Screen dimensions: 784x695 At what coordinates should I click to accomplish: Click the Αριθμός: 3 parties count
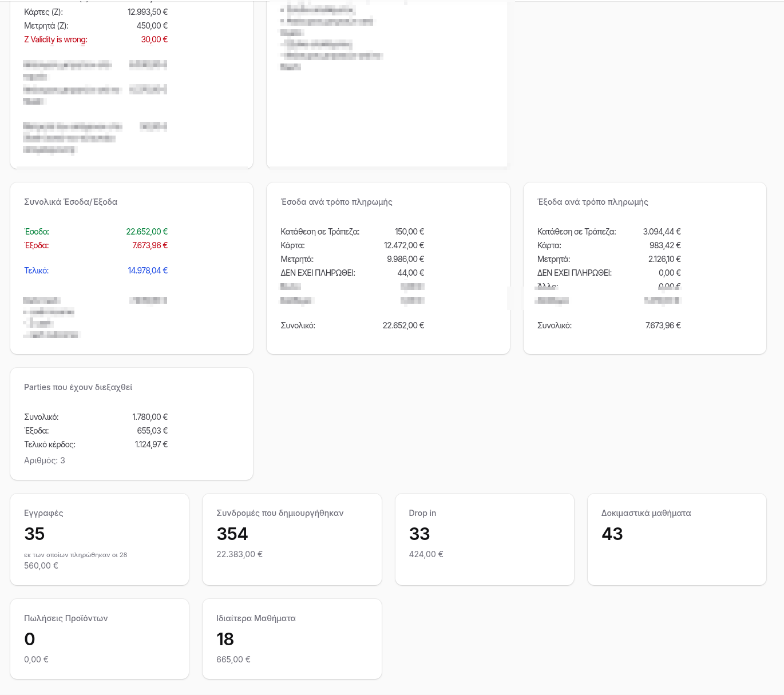[45, 460]
